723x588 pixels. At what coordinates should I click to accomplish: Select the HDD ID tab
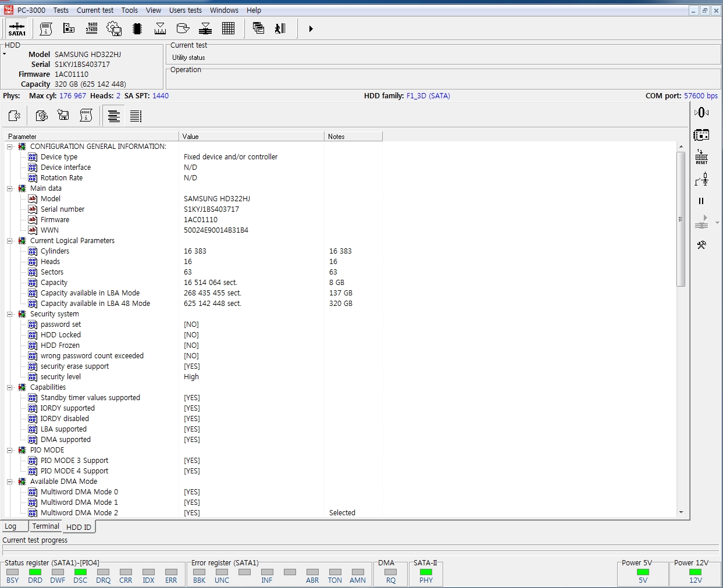point(79,527)
